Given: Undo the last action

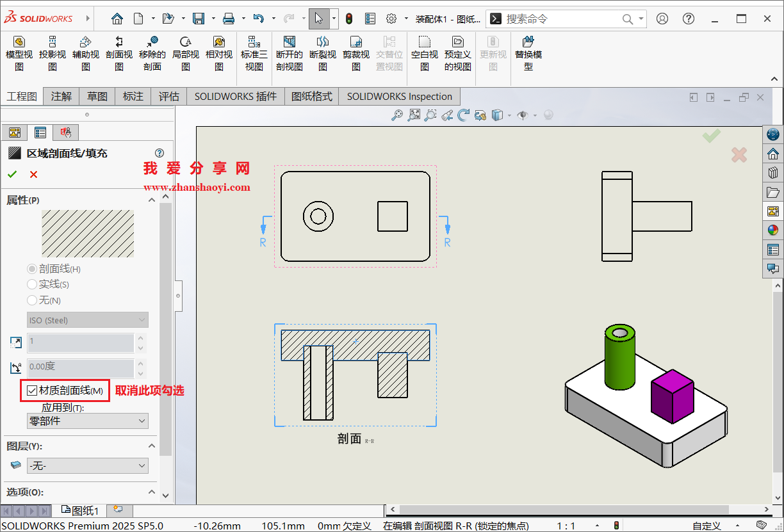Looking at the screenshot, I should click(x=258, y=19).
